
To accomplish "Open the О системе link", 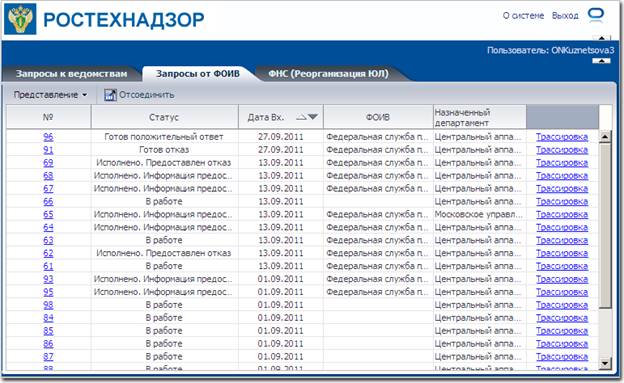I will pos(523,16).
